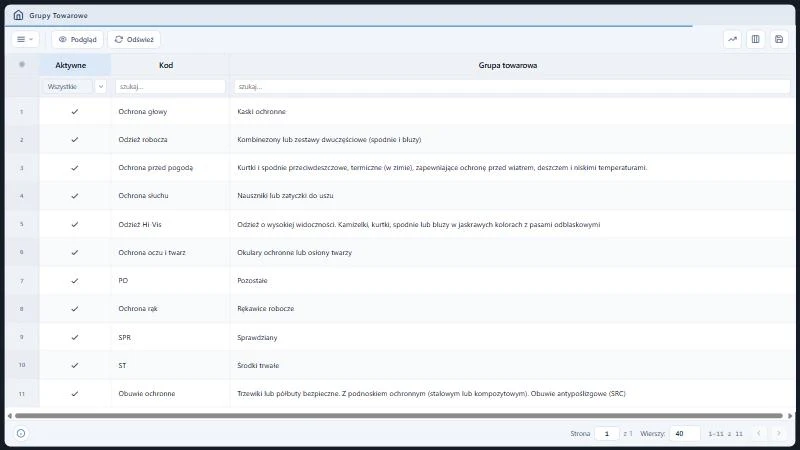The width and height of the screenshot is (800, 450).
Task: Click the Odzież o wysokiej widoczności description
Action: click(x=418, y=224)
